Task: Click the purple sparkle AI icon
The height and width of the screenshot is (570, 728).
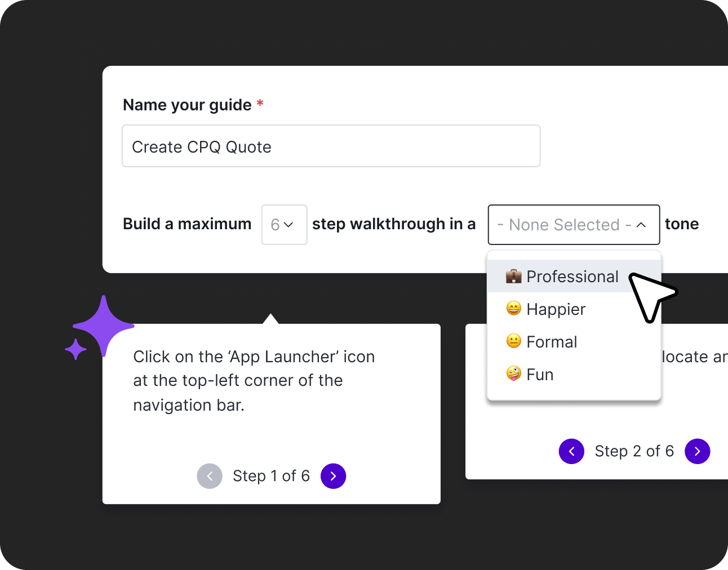Action: (x=101, y=327)
